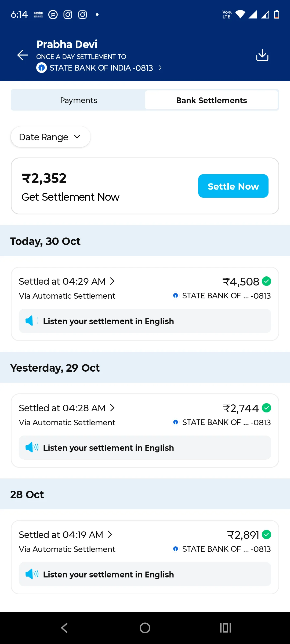
Task: Expand settlement at 04:29 AM details
Action: (x=112, y=281)
